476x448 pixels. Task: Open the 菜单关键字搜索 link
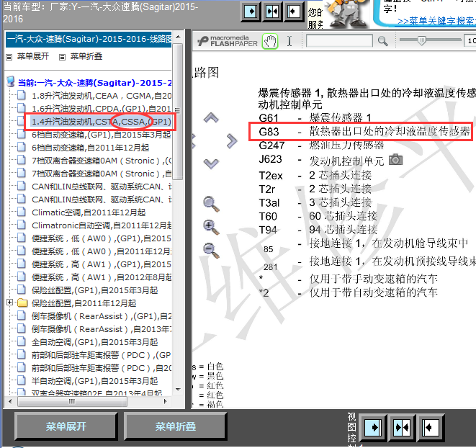[x=436, y=22]
